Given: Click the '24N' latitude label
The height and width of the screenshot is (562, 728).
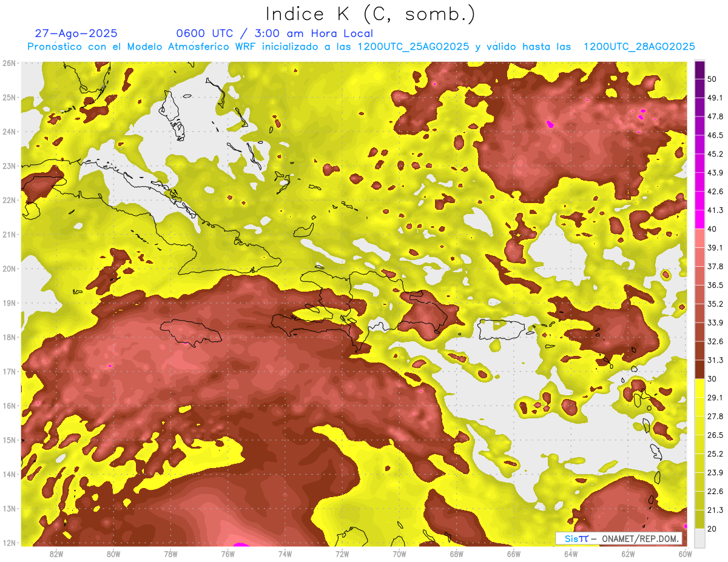Looking at the screenshot, I should coord(9,132).
